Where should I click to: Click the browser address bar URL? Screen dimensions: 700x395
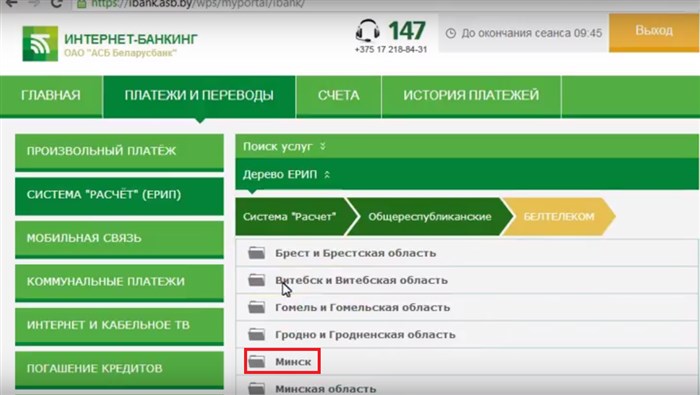coord(197,4)
